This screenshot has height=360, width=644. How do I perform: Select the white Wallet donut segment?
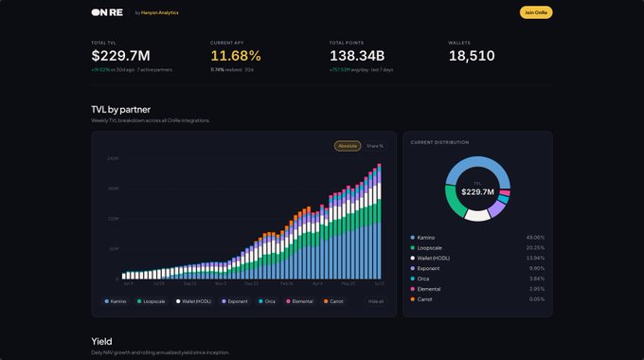(x=477, y=215)
